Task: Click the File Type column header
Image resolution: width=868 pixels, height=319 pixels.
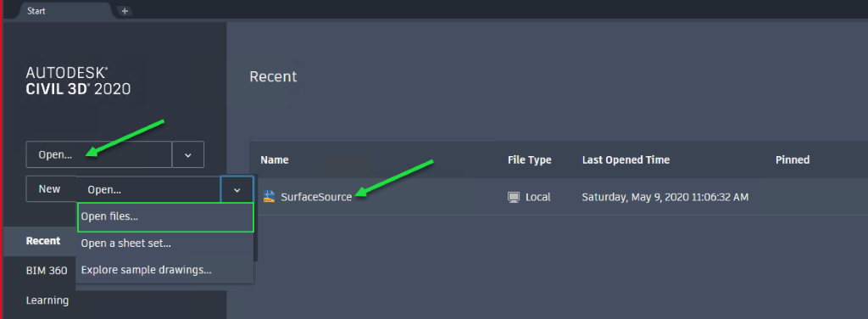Action: click(529, 160)
